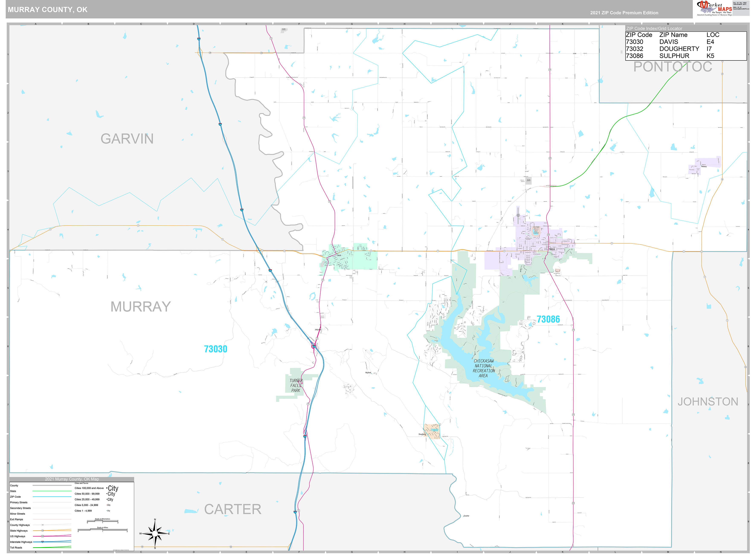Select the small City dot for cities 1 - 4,999
This screenshot has height=554, width=756.
pos(107,511)
